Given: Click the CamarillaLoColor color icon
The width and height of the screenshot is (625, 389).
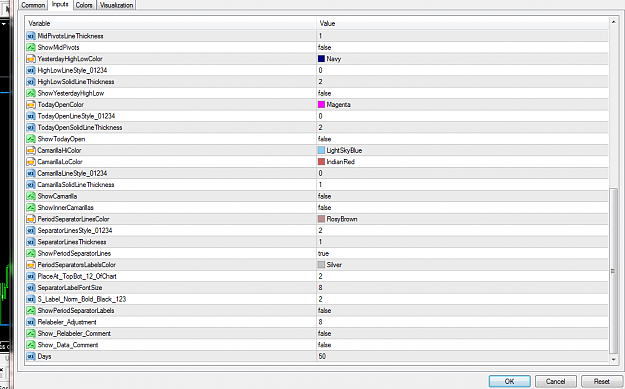Looking at the screenshot, I should point(31,162).
